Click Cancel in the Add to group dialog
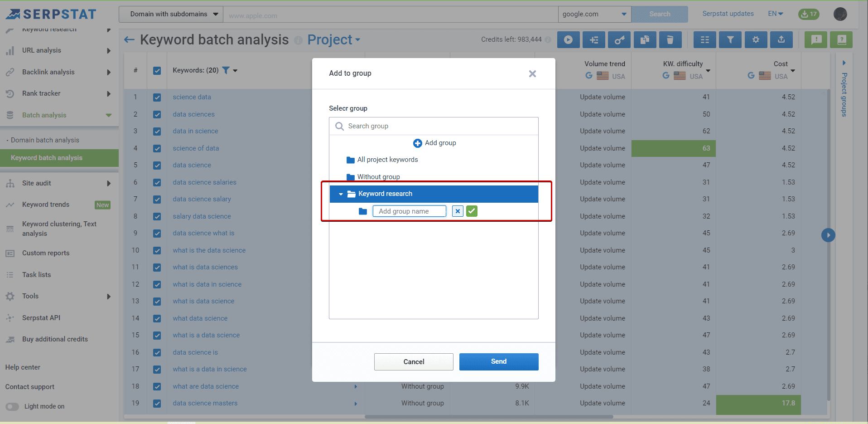Screen dimensions: 868x424 (413, 362)
